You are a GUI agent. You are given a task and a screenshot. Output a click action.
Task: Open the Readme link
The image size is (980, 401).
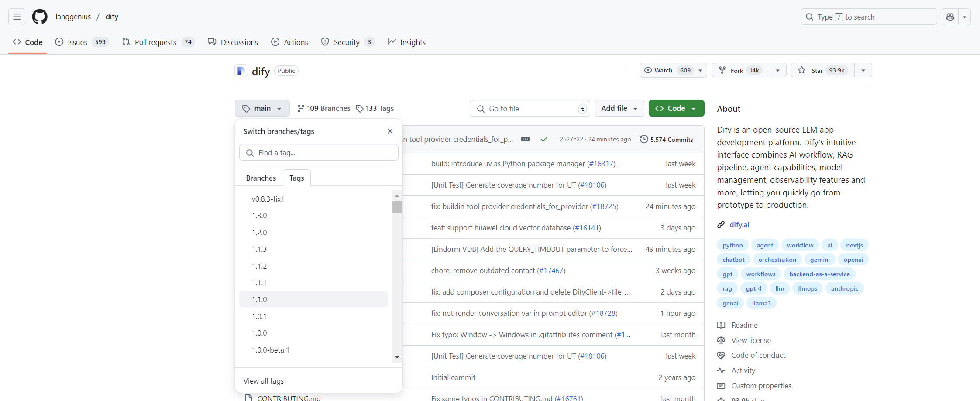738,325
